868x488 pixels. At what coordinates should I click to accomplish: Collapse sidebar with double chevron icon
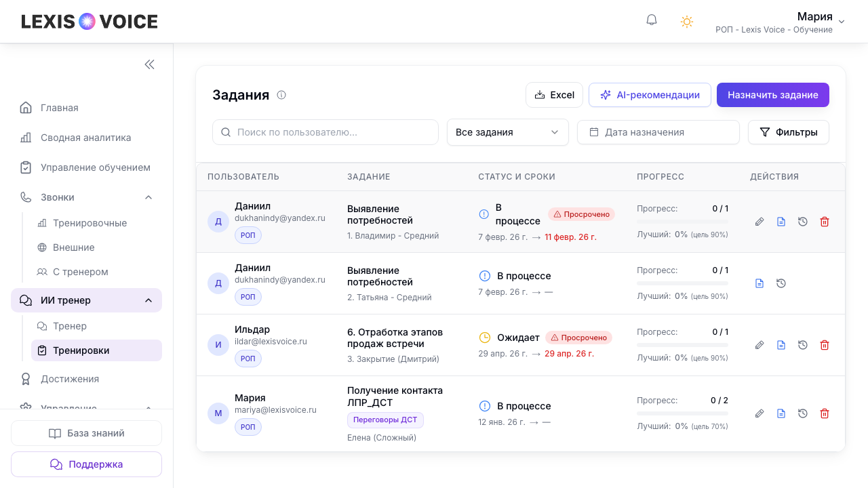click(149, 64)
